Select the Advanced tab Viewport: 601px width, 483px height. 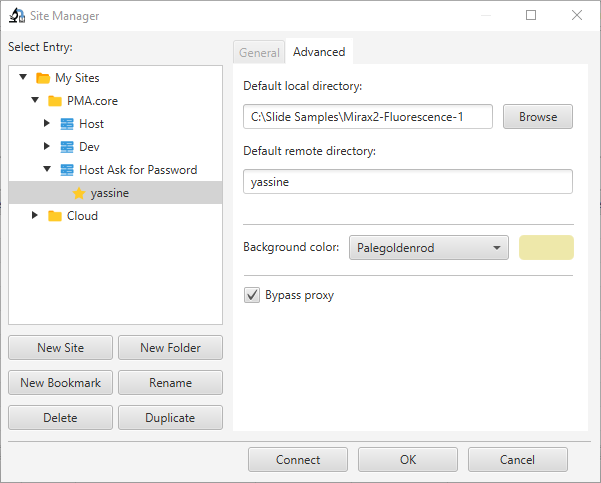[x=319, y=52]
